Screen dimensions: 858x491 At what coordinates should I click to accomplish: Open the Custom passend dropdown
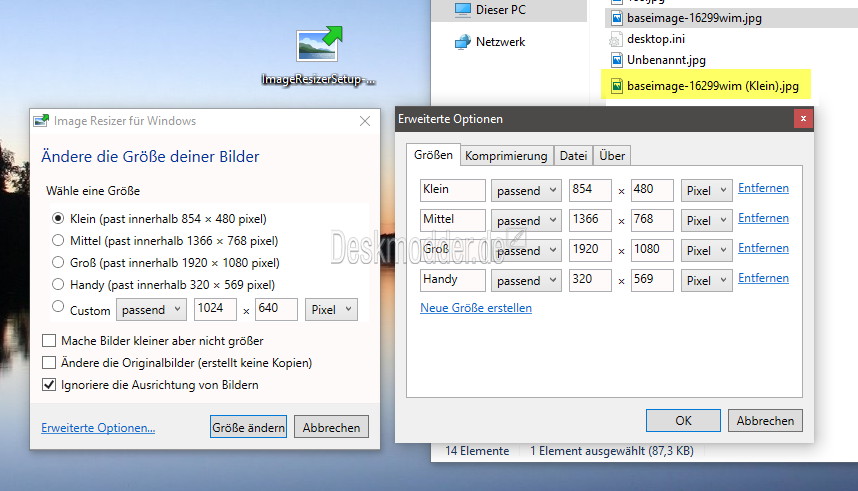[x=151, y=309]
